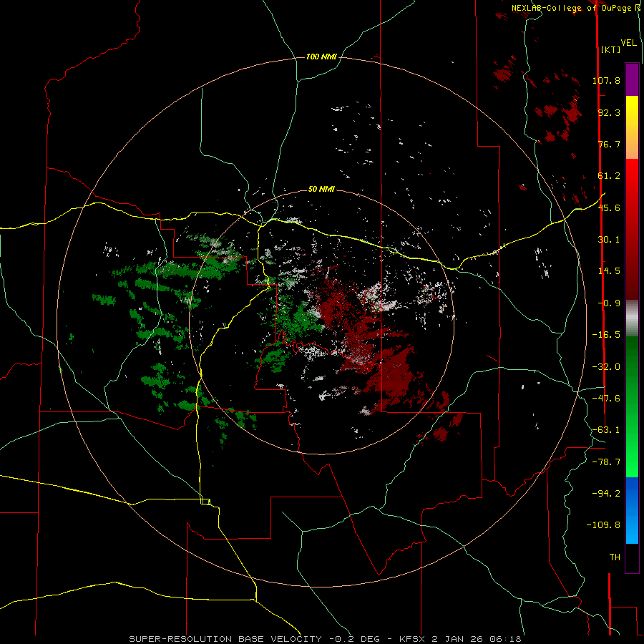Pick the gray near-zero segment of the scale
Screen dimensions: 644x644
(632, 318)
